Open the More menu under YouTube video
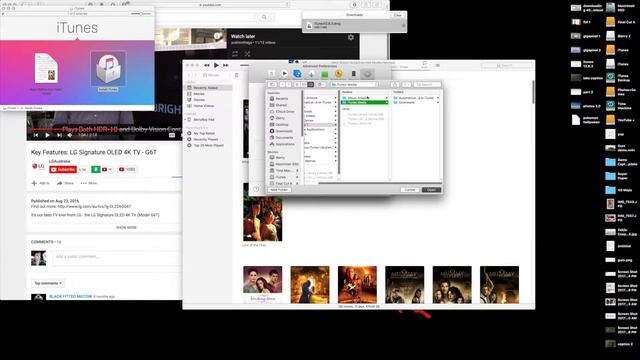 click(x=89, y=183)
